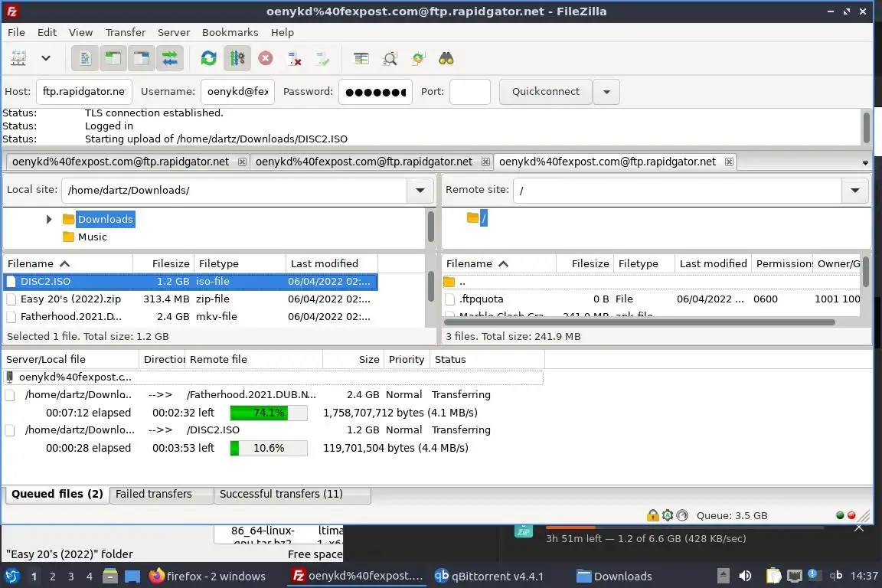Open the Local site path dropdown
Viewport: 882px width, 588px height.
tap(420, 190)
